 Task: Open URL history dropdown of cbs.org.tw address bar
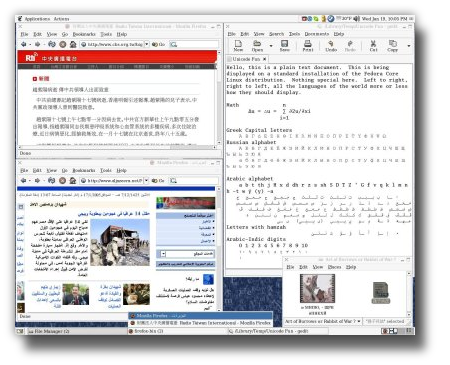tap(146, 44)
